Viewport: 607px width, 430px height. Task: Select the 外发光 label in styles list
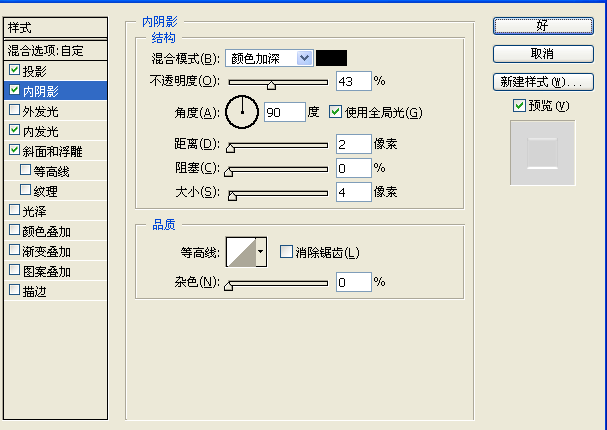(x=40, y=111)
